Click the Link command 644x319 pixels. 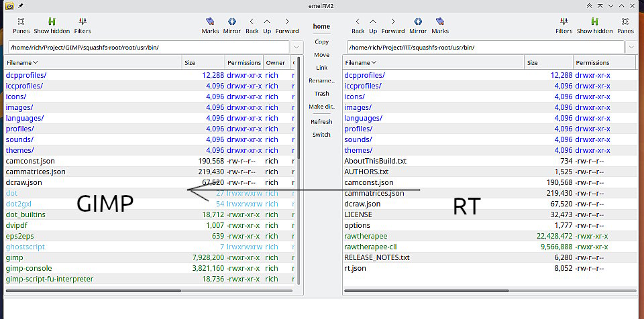tap(321, 67)
